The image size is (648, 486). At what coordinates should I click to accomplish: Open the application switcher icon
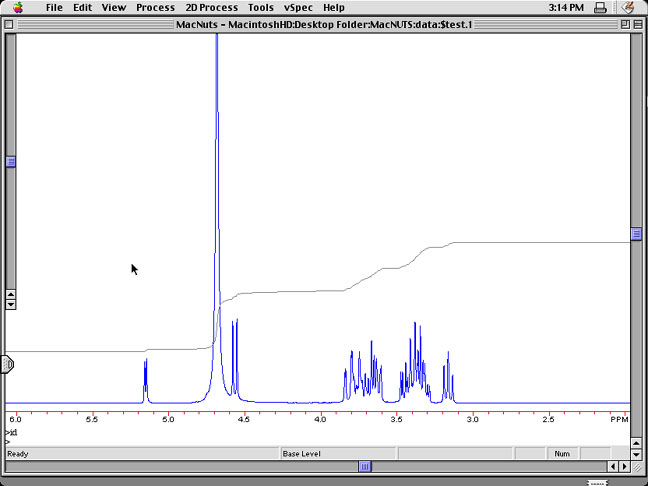click(x=627, y=7)
